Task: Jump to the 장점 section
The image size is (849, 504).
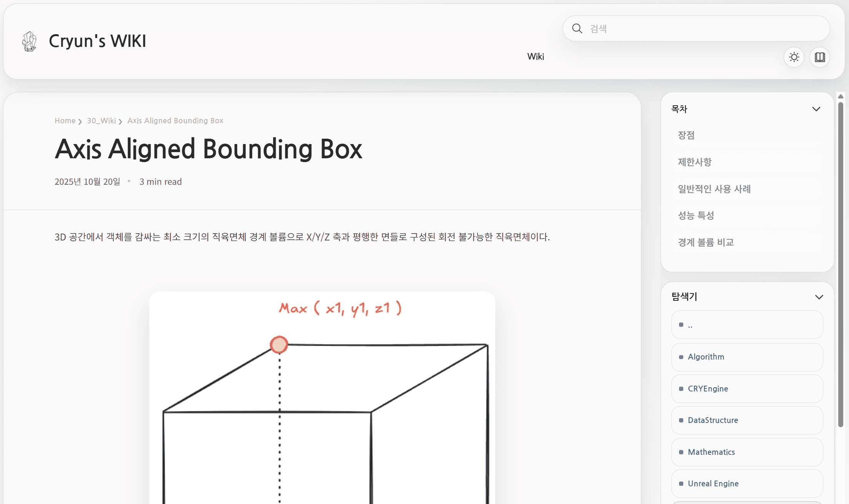Action: 686,135
